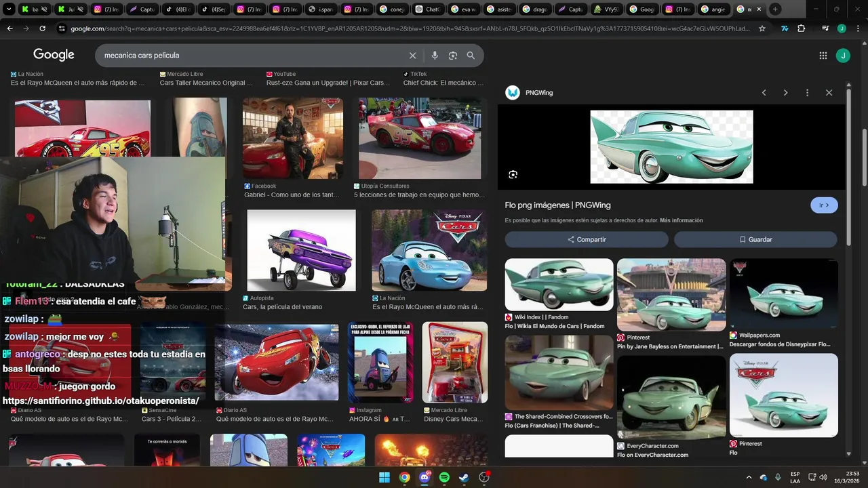Open OBS Studio from the taskbar
868x488 pixels.
pyautogui.click(x=484, y=477)
